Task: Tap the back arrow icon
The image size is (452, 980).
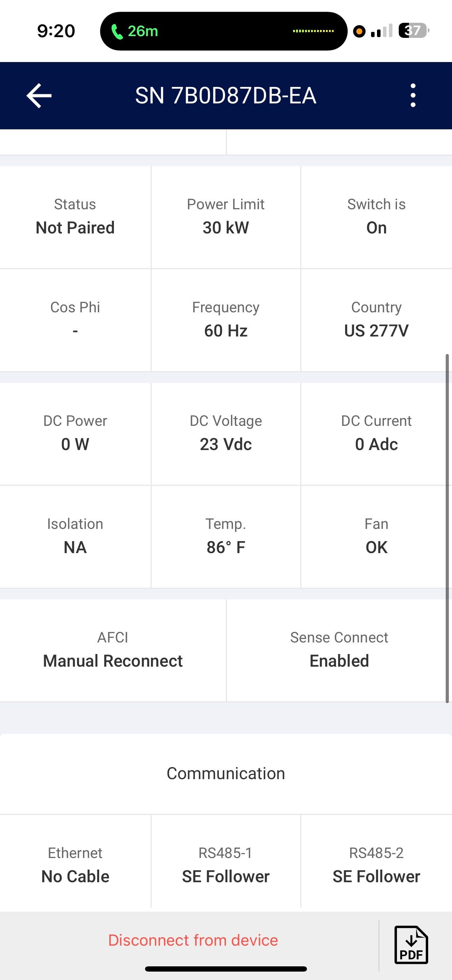Action: (39, 96)
